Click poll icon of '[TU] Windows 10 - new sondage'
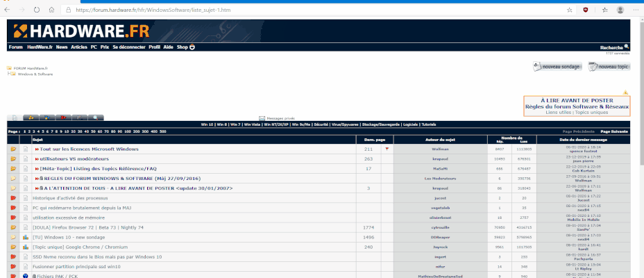 26,237
